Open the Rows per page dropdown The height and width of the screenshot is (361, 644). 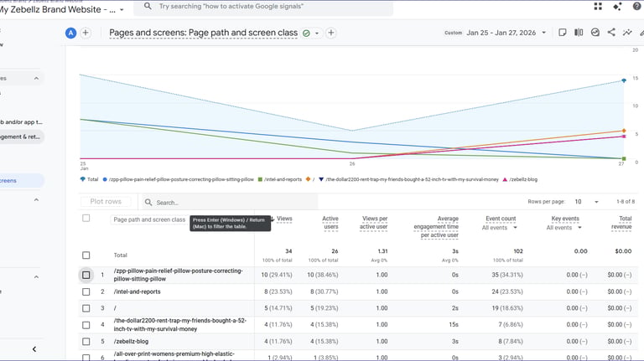(585, 202)
